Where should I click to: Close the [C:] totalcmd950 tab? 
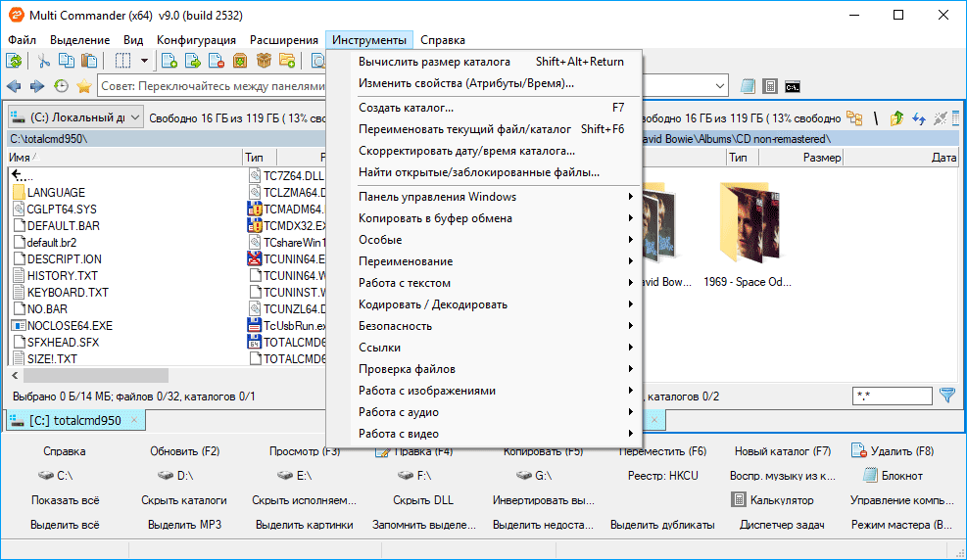click(134, 420)
